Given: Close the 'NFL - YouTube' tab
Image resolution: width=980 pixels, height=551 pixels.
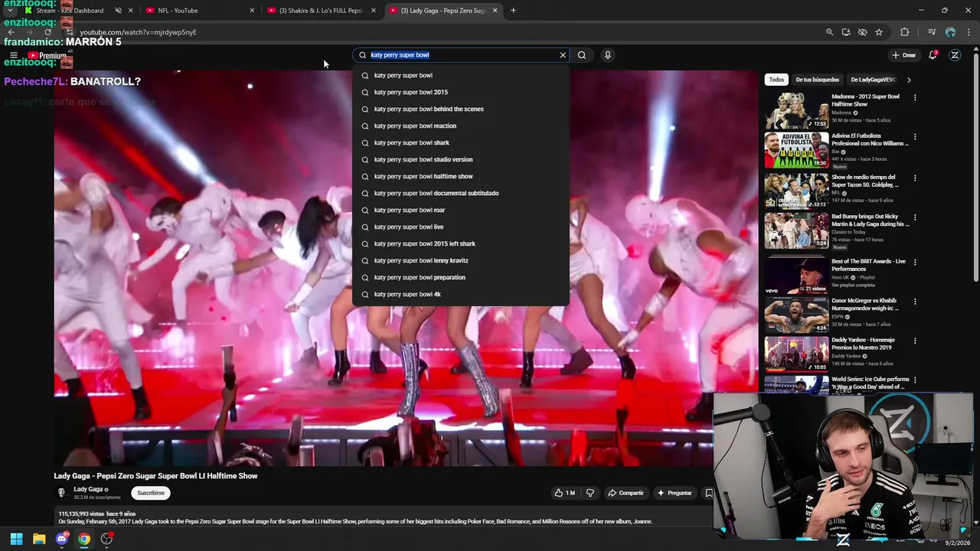Looking at the screenshot, I should (x=252, y=11).
